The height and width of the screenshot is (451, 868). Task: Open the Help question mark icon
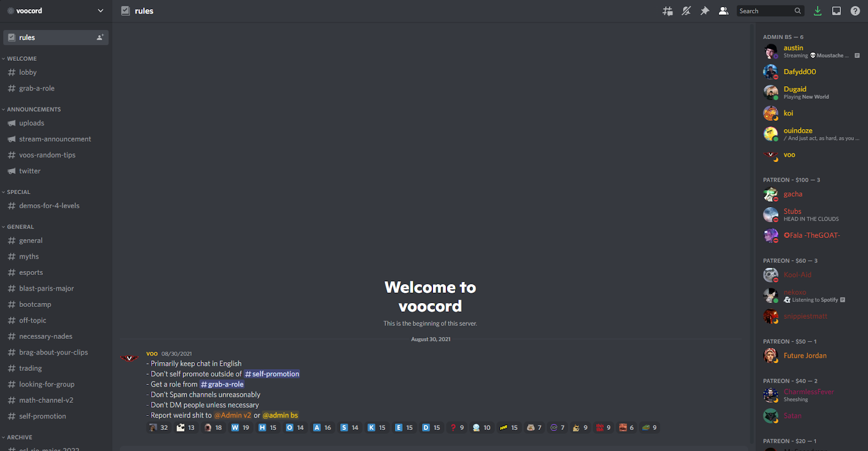click(x=855, y=11)
